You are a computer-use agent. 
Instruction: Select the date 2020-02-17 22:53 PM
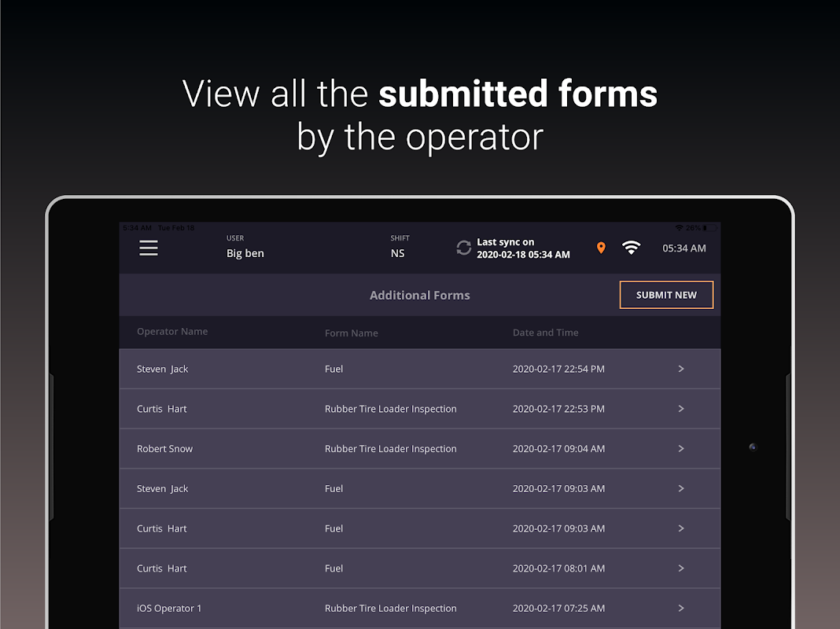pyautogui.click(x=558, y=409)
